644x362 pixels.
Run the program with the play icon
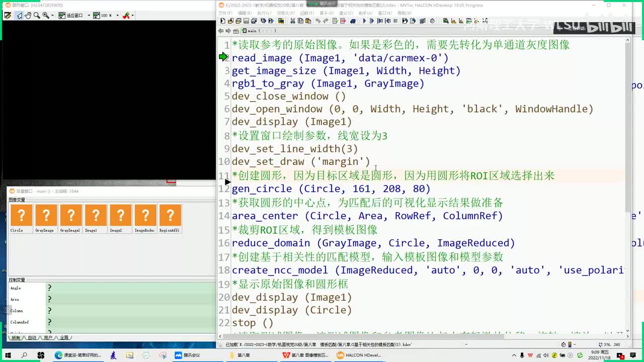coord(364,21)
